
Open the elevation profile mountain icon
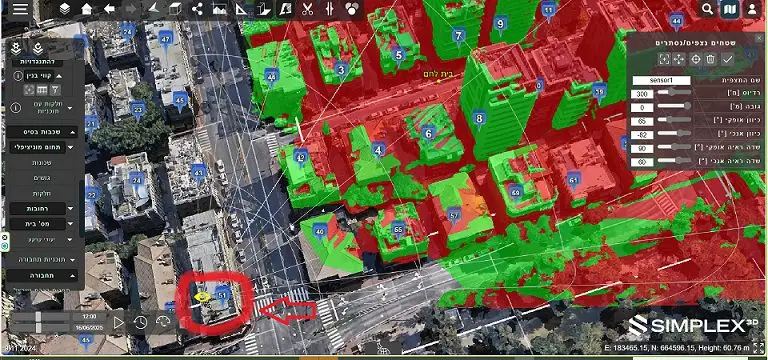coord(219,9)
